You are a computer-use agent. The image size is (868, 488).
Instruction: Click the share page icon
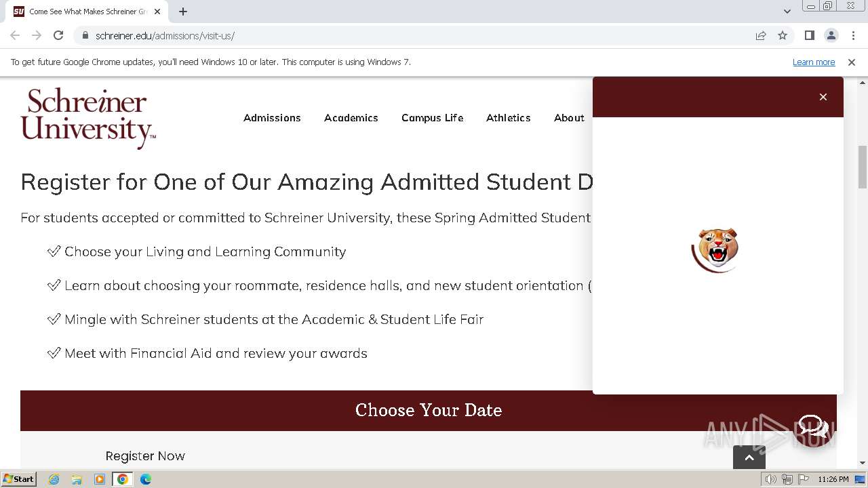pos(761,35)
